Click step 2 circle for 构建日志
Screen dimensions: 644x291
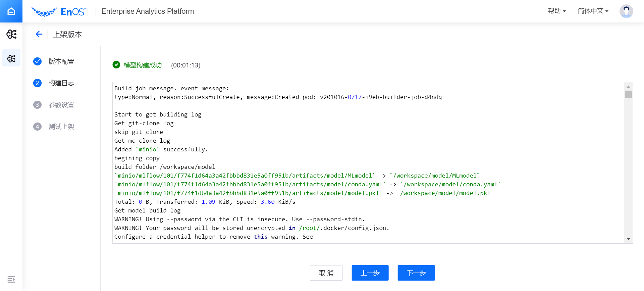tap(38, 83)
